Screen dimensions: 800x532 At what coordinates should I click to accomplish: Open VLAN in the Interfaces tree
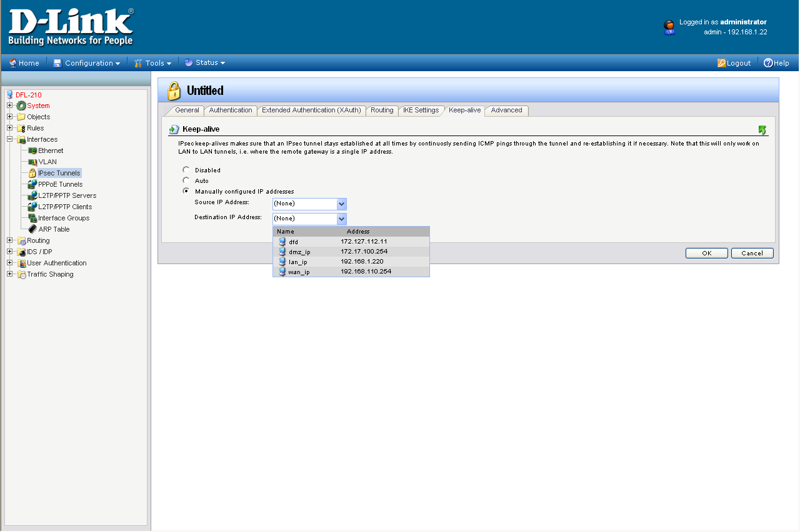coord(47,162)
